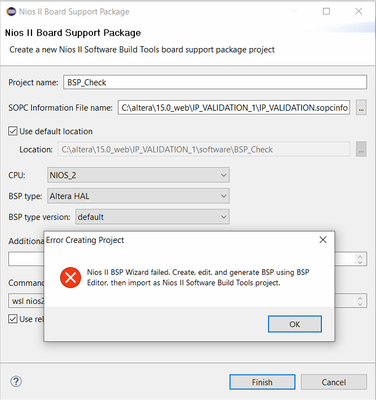The width and height of the screenshot is (376, 400).
Task: Click the red error icon in dialog
Action: (70, 277)
